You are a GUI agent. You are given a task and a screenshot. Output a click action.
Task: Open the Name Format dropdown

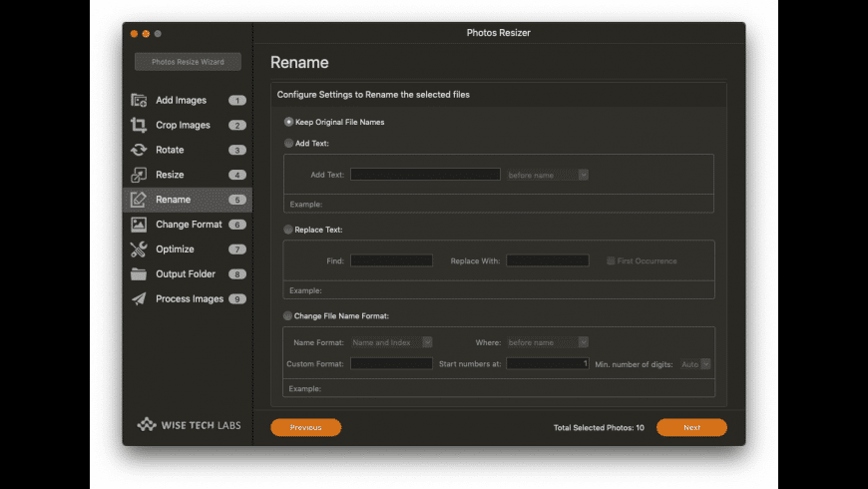click(x=391, y=342)
